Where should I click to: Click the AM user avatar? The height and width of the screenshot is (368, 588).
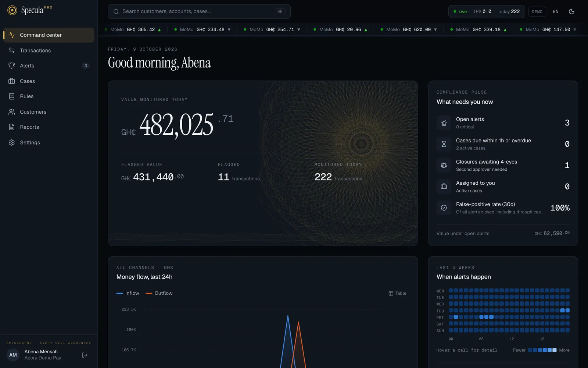pyautogui.click(x=13, y=355)
